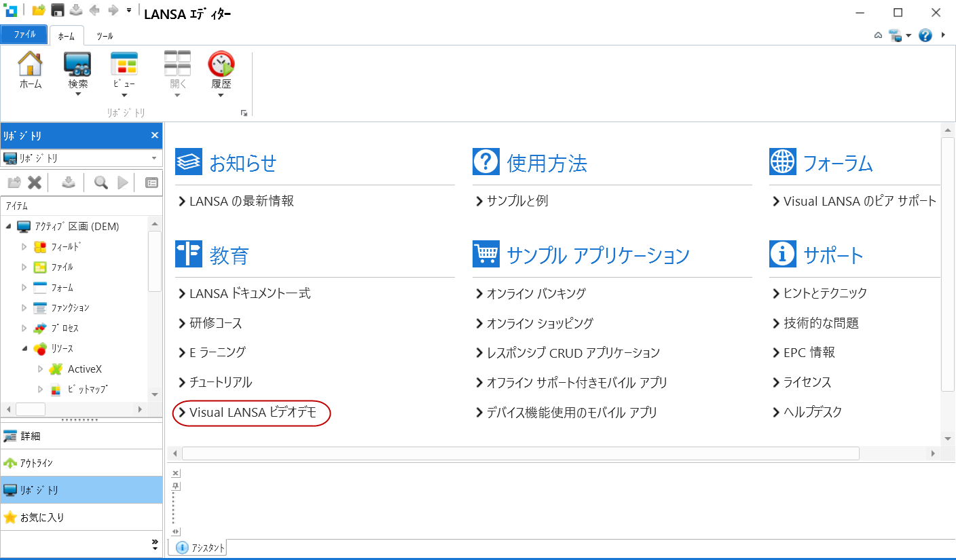Select the アシスタント bottom tab

tap(198, 548)
